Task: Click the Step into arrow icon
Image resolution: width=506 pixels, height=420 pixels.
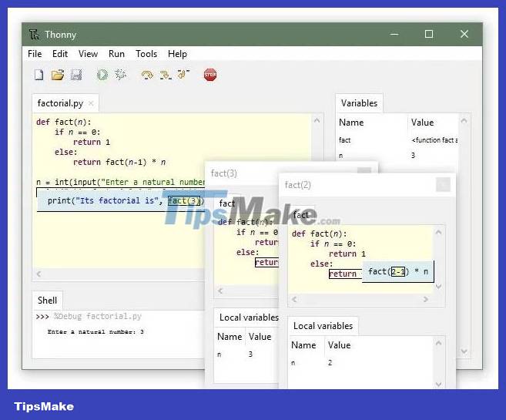Action: [166, 75]
